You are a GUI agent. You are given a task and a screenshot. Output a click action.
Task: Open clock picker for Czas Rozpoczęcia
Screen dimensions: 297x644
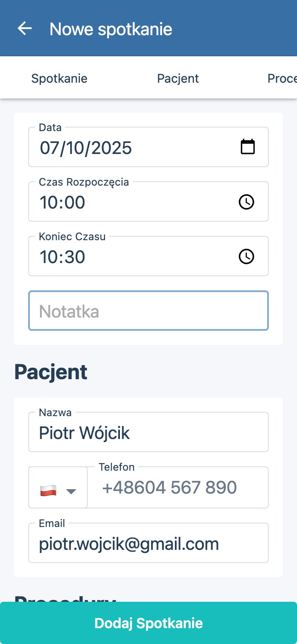coord(246,202)
